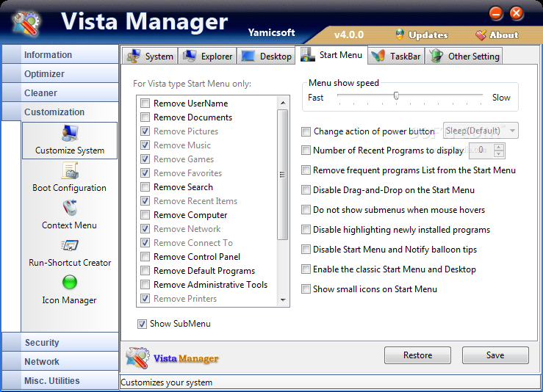Expand the Information sidebar section
The image size is (543, 392).
click(x=60, y=54)
